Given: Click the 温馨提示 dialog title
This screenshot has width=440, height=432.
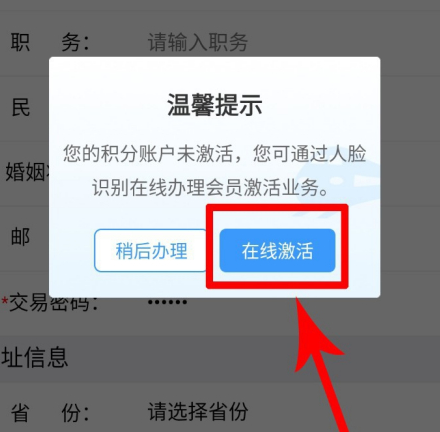Looking at the screenshot, I should pyautogui.click(x=214, y=105).
